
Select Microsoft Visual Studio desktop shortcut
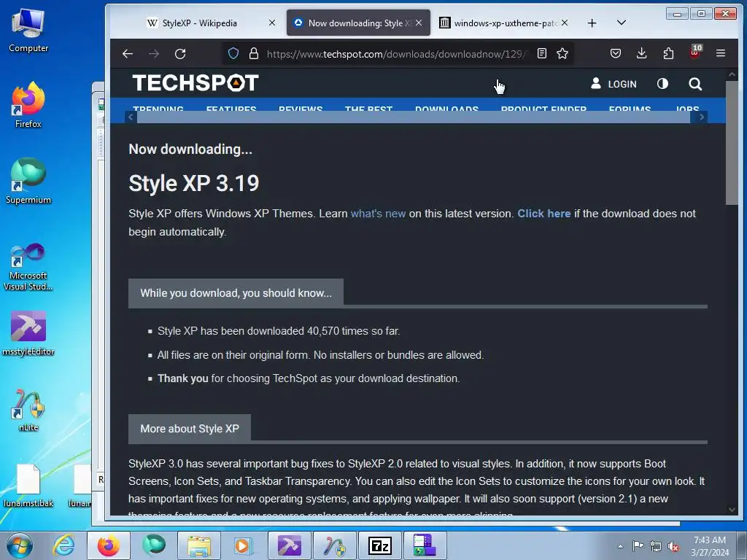point(28,267)
